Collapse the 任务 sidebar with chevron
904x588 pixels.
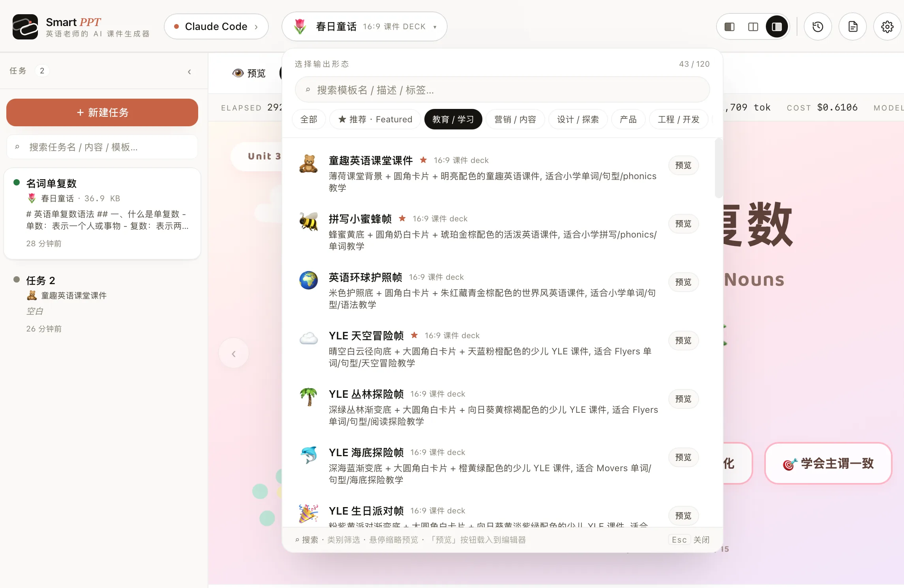(x=189, y=71)
